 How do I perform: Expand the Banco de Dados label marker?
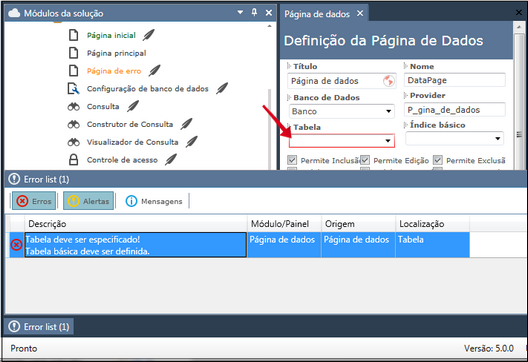[x=289, y=97]
